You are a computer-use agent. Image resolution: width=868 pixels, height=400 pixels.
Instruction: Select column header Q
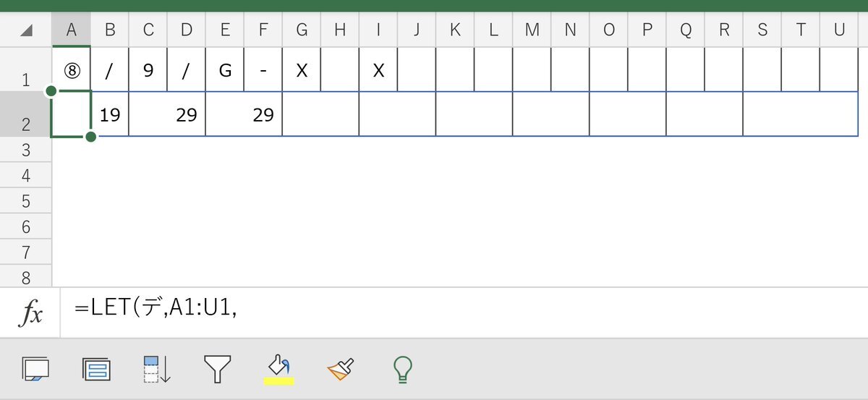(685, 30)
